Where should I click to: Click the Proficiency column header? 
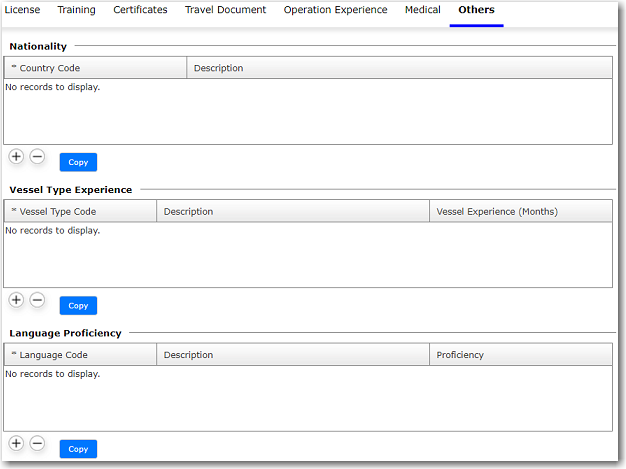pyautogui.click(x=460, y=355)
